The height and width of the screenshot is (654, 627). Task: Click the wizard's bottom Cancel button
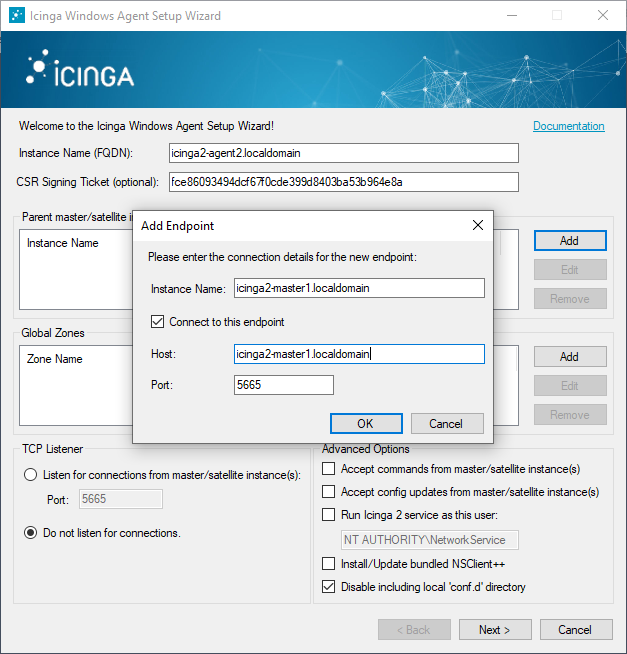pyautogui.click(x=576, y=629)
